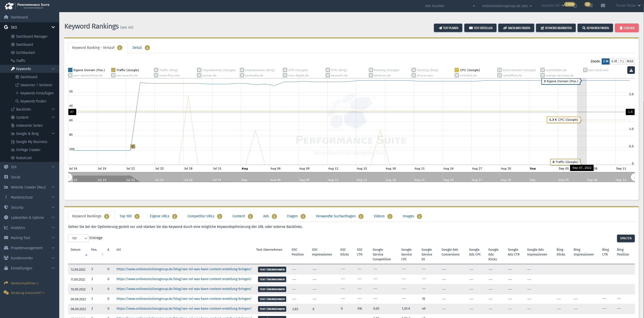Open Robots.txt sidebar entry
The width and height of the screenshot is (644, 318).
point(24,158)
